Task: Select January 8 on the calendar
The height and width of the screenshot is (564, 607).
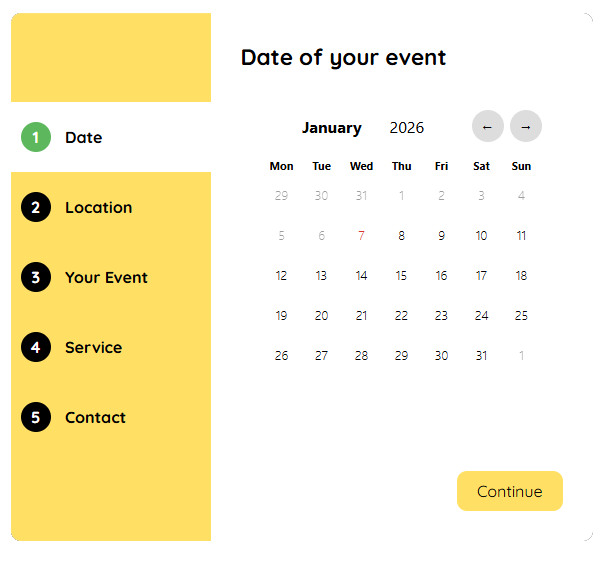Action: [x=401, y=236]
